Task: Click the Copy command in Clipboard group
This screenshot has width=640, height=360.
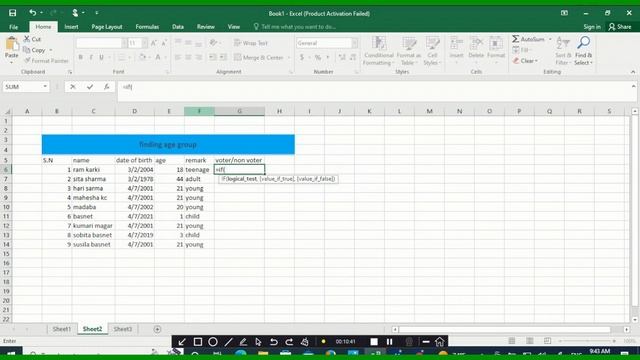Action: pos(34,50)
